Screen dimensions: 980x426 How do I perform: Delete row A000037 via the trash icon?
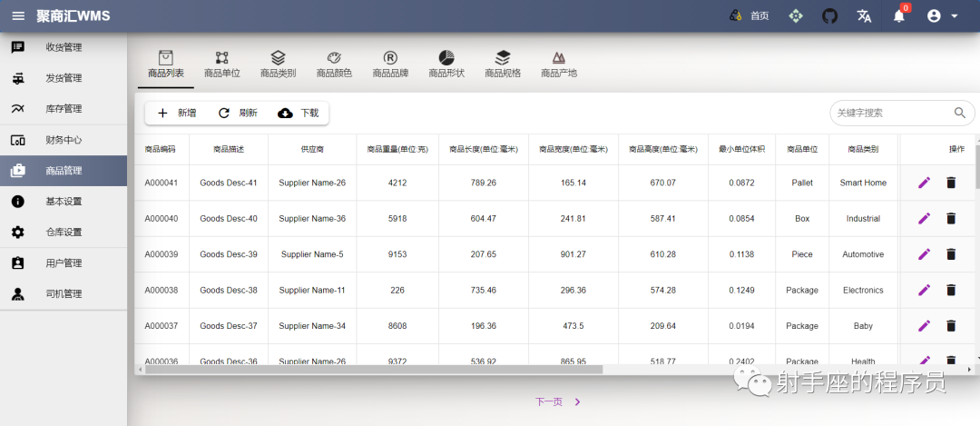tap(951, 326)
